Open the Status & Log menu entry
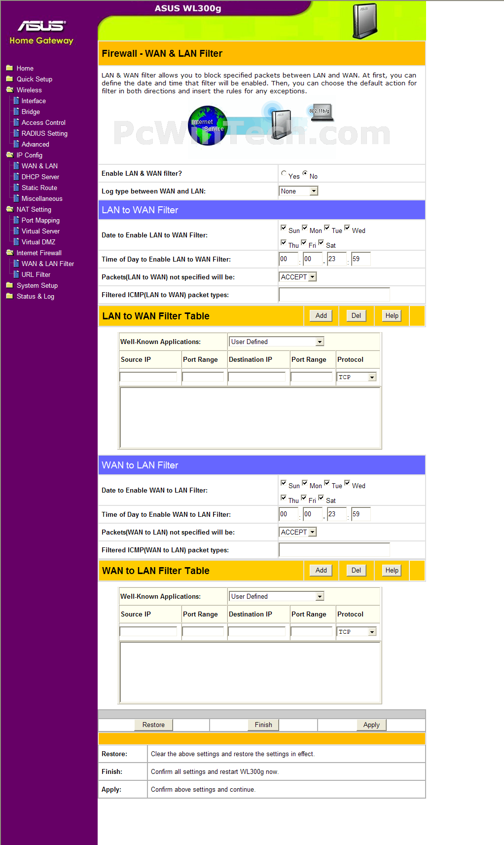Screen dimensions: 504x845 pyautogui.click(x=36, y=296)
